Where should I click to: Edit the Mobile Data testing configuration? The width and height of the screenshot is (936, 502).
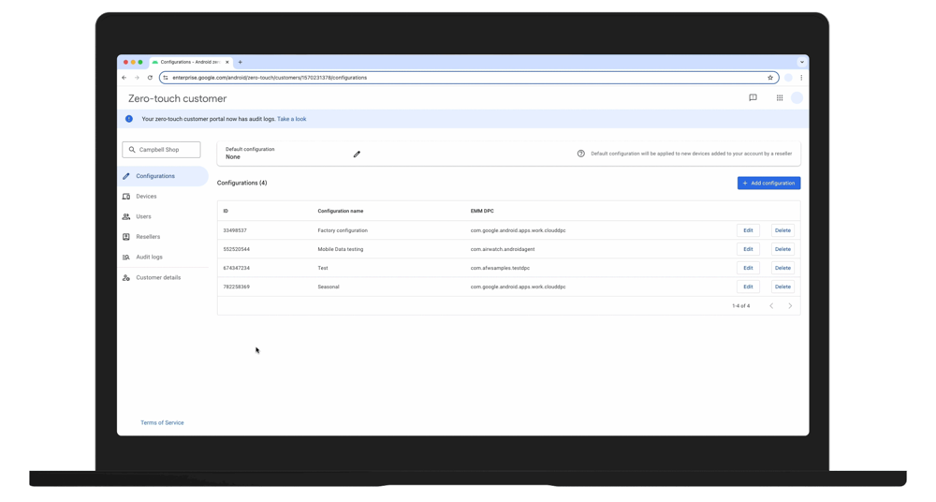(x=748, y=249)
